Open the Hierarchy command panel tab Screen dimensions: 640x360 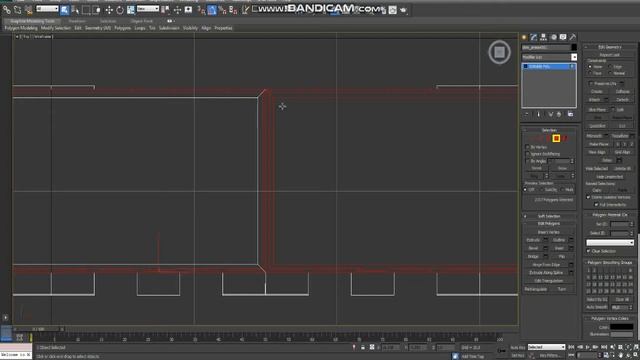[x=544, y=37]
